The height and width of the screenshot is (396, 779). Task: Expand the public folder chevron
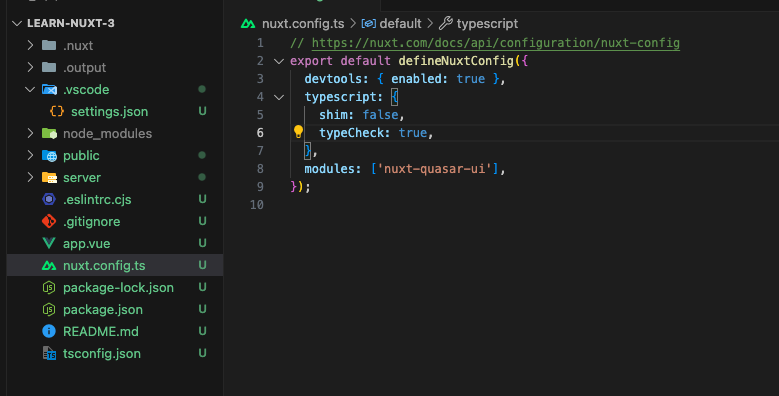(30, 155)
